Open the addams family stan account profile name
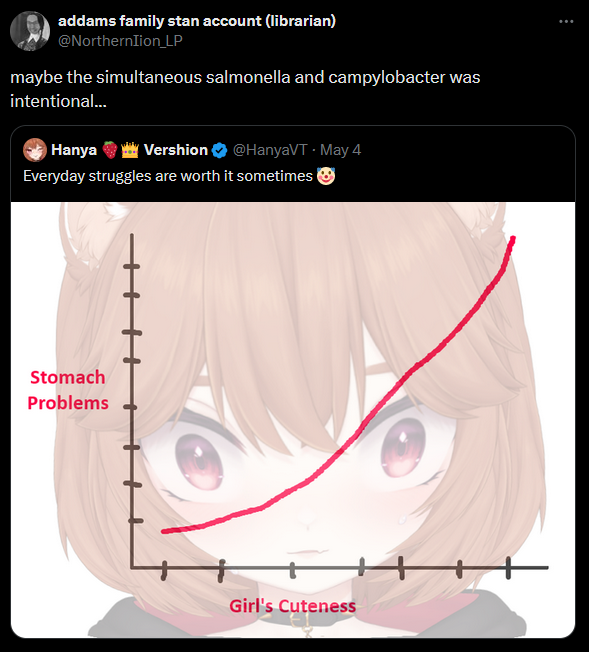 pyautogui.click(x=197, y=21)
